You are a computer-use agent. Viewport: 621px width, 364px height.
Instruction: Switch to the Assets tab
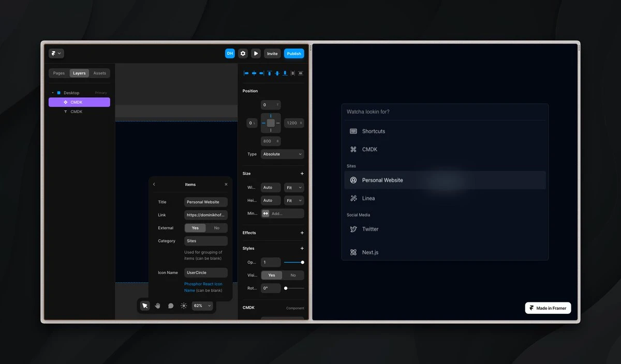[x=99, y=73]
